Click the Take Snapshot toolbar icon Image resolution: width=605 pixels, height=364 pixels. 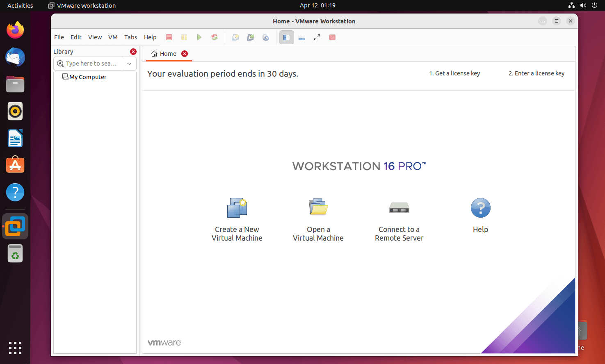click(235, 37)
